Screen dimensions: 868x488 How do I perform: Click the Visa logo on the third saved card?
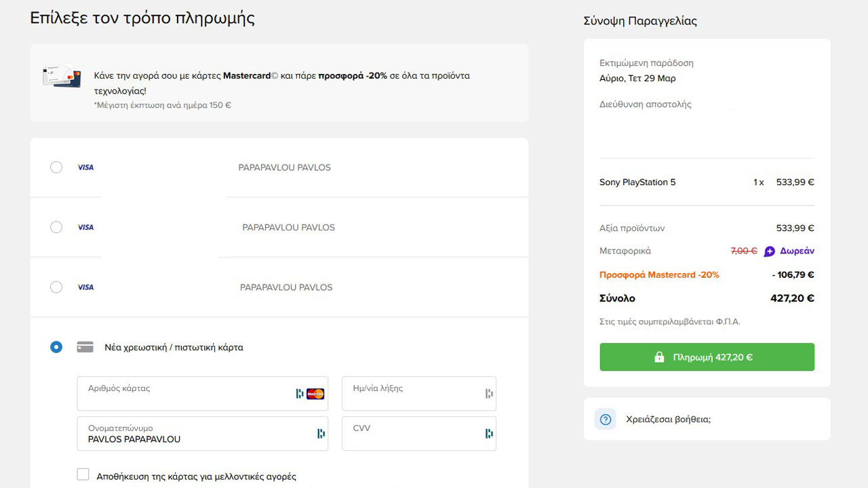click(x=85, y=287)
